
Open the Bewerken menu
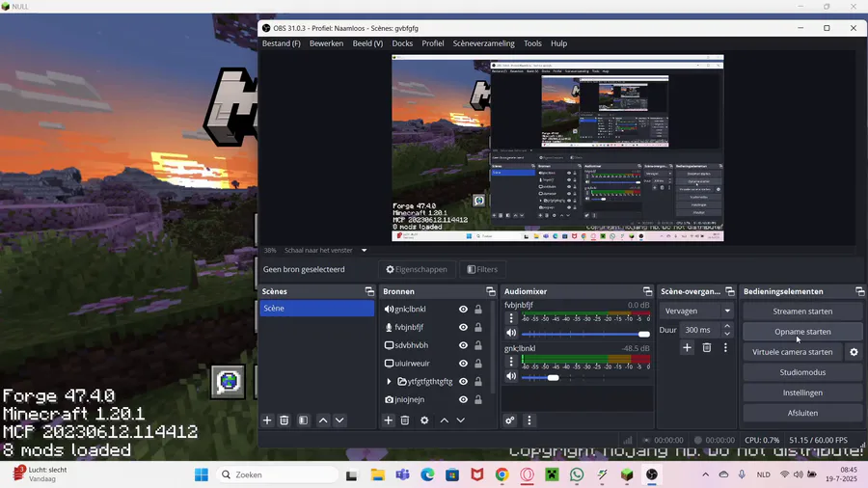tap(326, 43)
